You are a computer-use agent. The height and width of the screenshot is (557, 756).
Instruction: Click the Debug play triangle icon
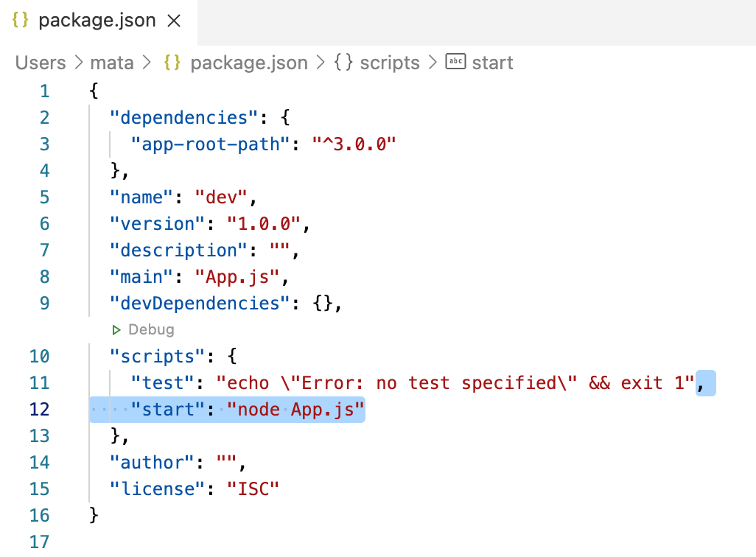coord(116,330)
